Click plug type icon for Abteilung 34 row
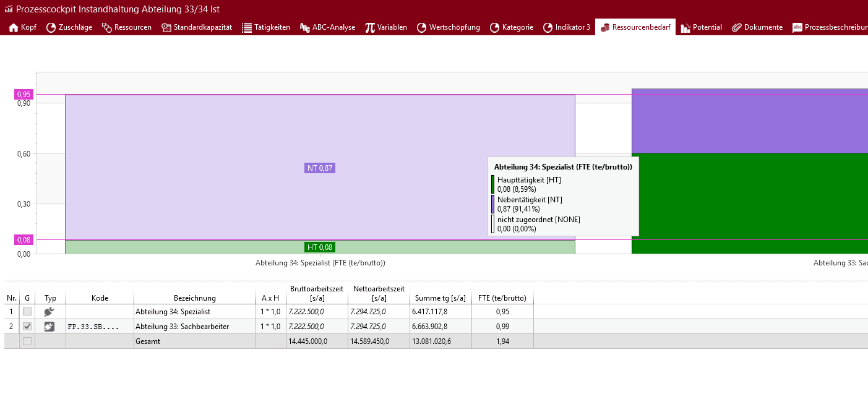This screenshot has height=399, width=868. 50,312
